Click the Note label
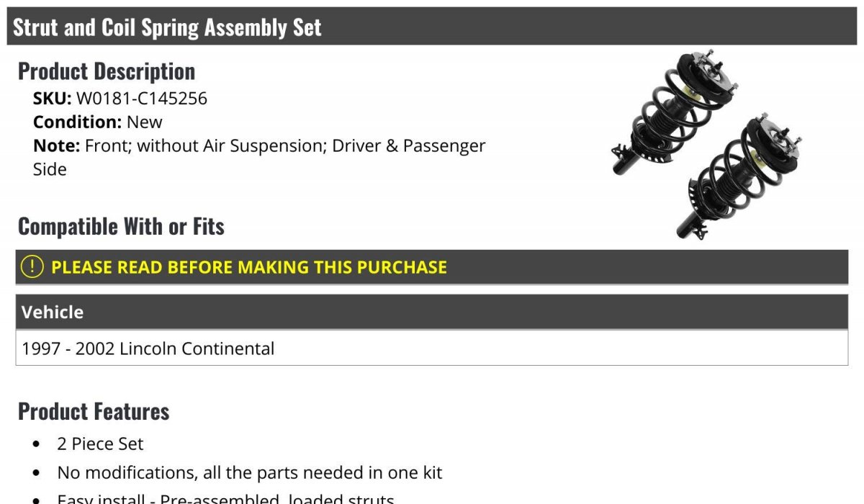Viewport: 864px width, 504px height. 56,145
